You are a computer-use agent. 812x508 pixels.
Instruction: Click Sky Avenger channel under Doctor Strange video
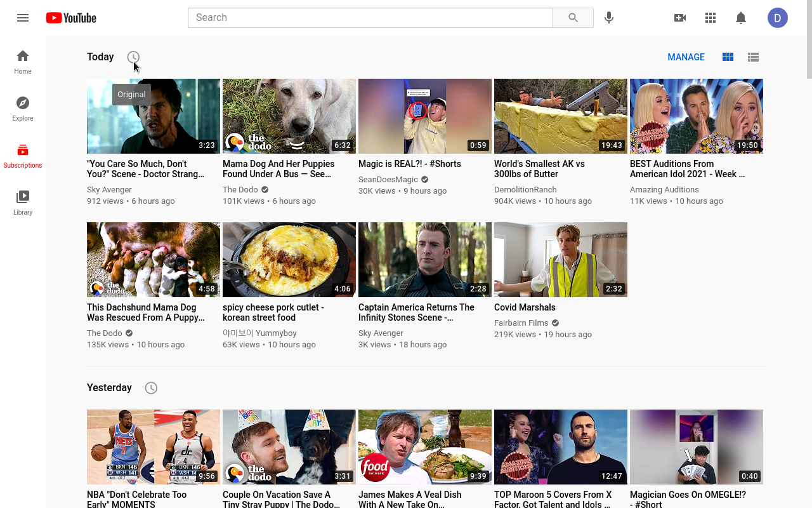pyautogui.click(x=109, y=190)
